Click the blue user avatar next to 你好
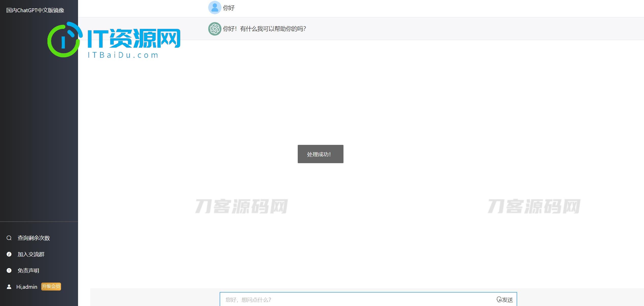The width and height of the screenshot is (644, 306). tap(215, 8)
